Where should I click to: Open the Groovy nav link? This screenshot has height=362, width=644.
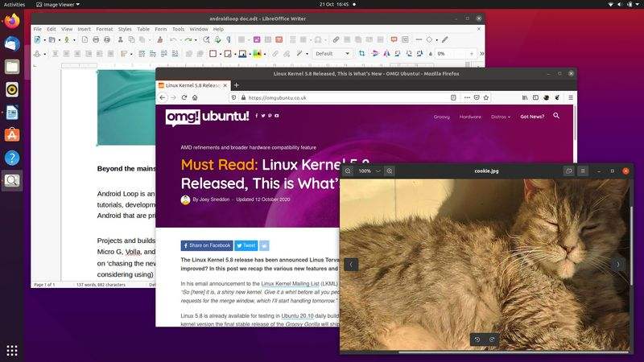441,117
